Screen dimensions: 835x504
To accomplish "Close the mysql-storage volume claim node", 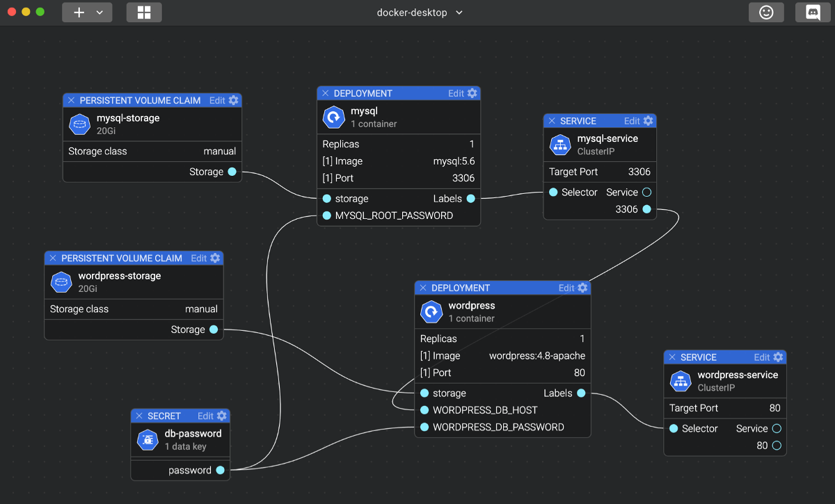I will click(71, 101).
